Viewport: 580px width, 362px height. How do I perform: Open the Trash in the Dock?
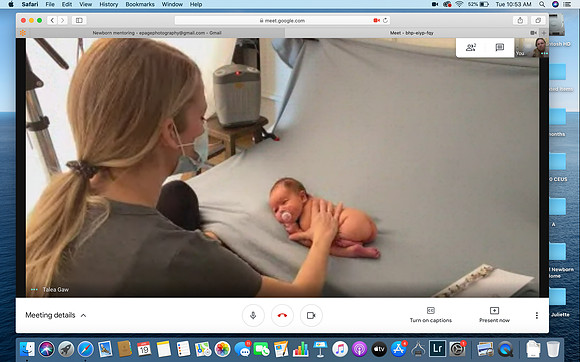pyautogui.click(x=553, y=349)
